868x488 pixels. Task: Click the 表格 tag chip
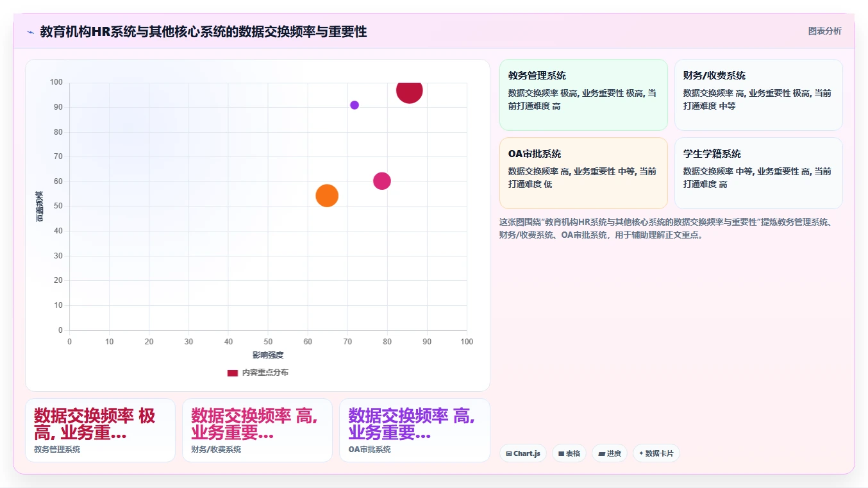(x=569, y=453)
